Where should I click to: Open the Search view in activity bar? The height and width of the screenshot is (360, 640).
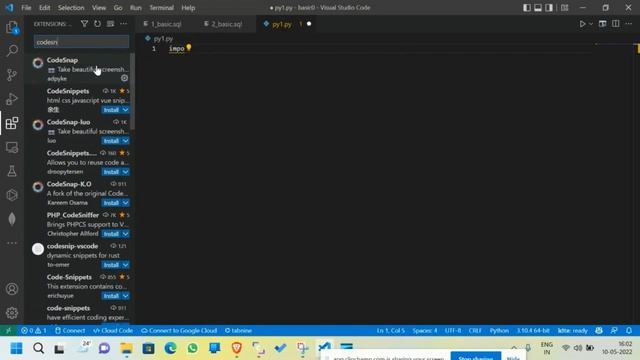12,51
